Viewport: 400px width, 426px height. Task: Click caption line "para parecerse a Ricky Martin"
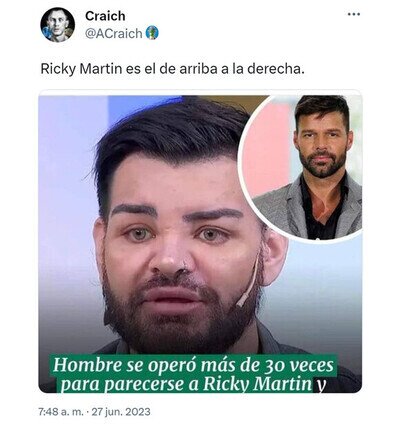[x=187, y=384]
